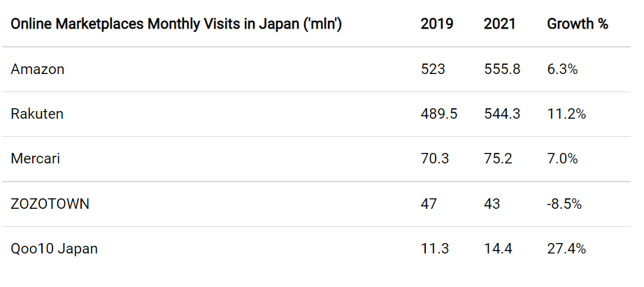Click the Rakuten row label
Screen dimensions: 644x287
(x=37, y=114)
